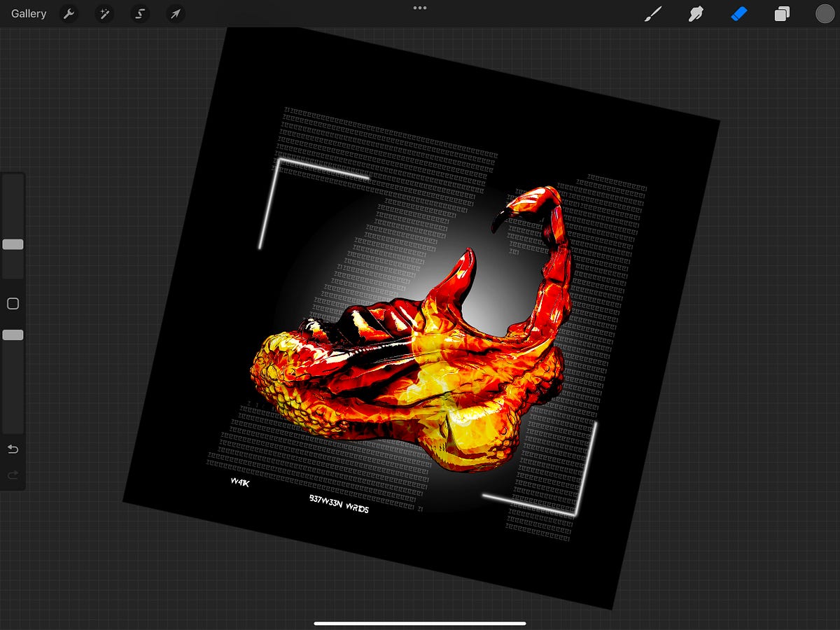Undo the last action with sidebar arrow
Image resolution: width=840 pixels, height=630 pixels.
13,449
